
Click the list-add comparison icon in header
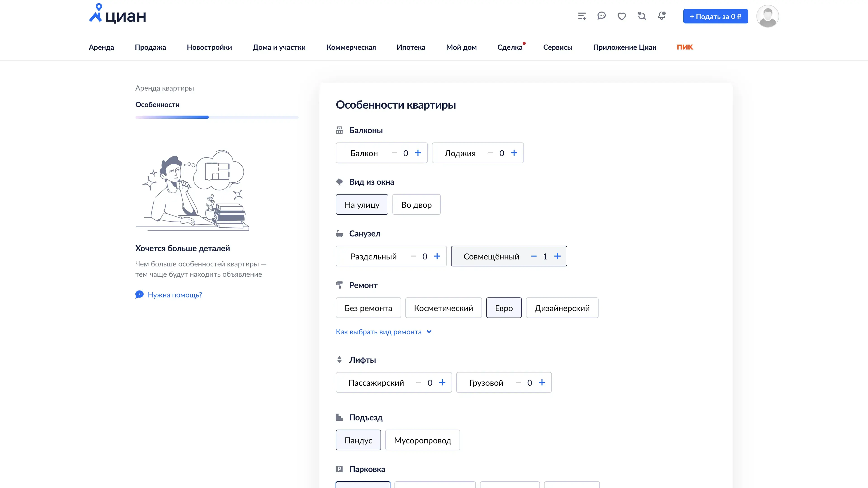(582, 16)
